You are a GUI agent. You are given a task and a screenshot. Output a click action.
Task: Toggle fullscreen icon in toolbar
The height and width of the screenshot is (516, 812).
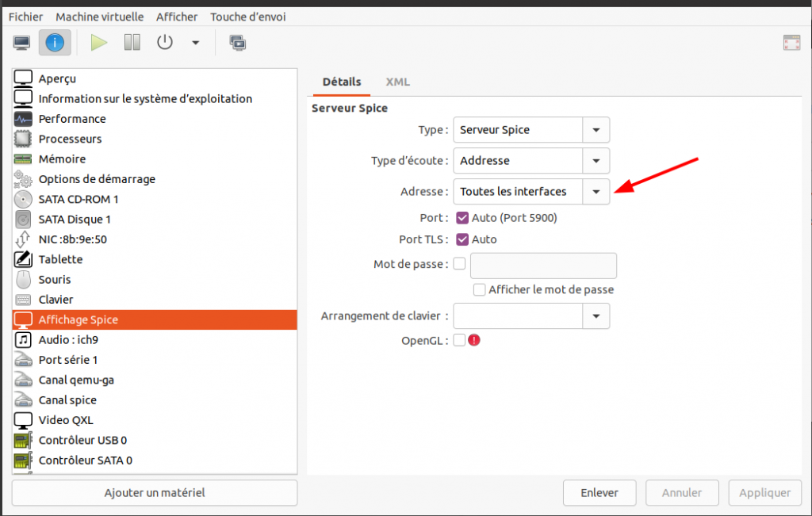tap(791, 43)
